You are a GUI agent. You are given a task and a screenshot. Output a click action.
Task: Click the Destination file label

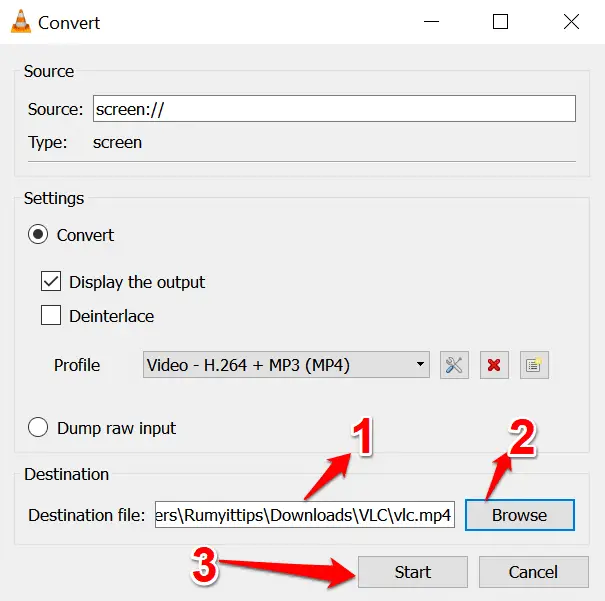click(x=86, y=516)
